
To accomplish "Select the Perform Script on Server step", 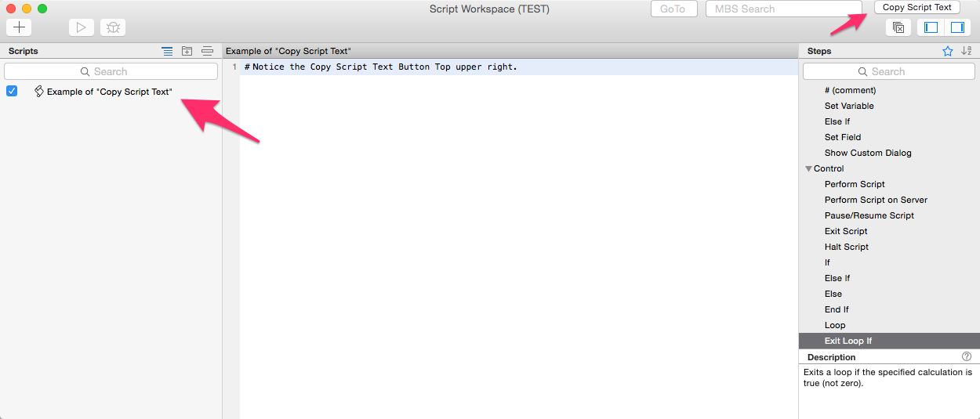I will [876, 200].
